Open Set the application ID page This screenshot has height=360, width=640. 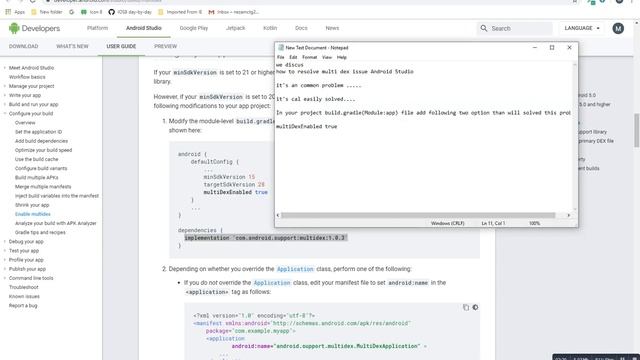[x=38, y=132]
